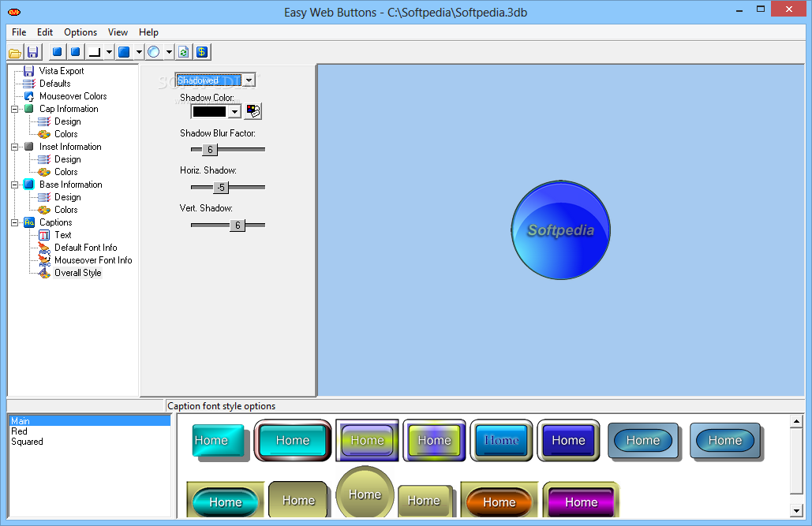The height and width of the screenshot is (526, 812).
Task: Click the Mouseover Colors icon in tree
Action: [29, 96]
